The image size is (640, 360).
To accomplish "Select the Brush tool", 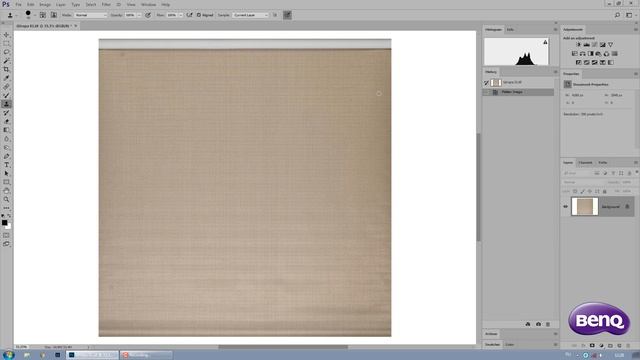I will tap(6, 96).
